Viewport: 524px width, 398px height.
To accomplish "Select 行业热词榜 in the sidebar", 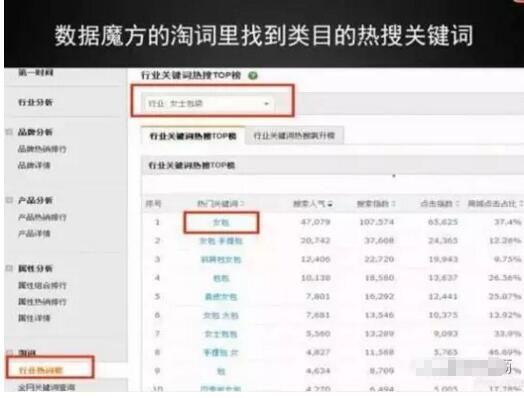I will click(x=40, y=370).
